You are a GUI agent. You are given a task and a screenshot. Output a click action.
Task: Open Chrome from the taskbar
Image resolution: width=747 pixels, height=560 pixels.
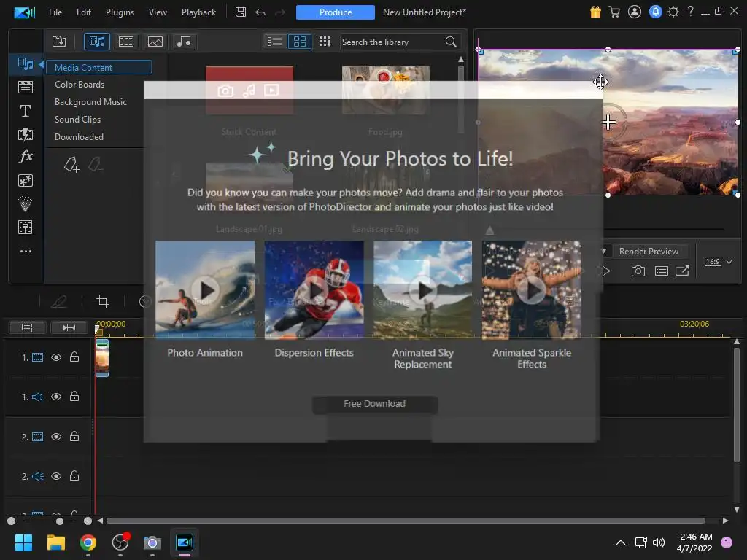88,542
